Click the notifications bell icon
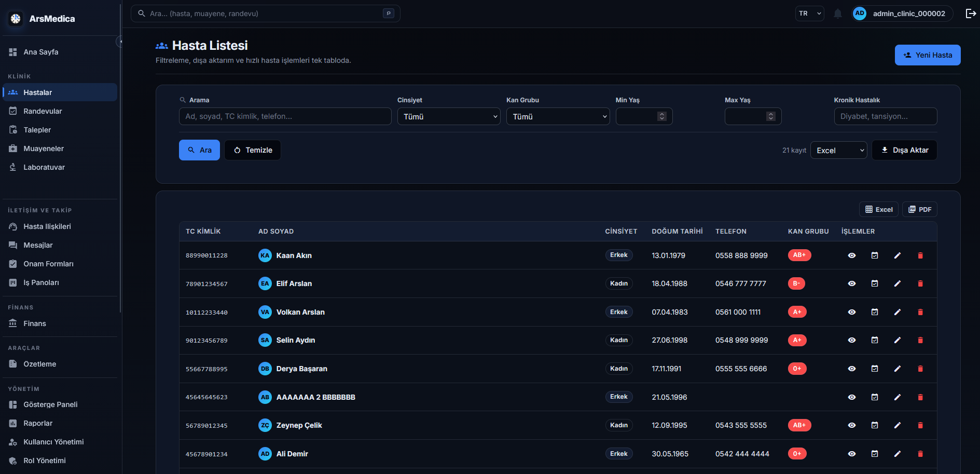Viewport: 980px width, 474px height. tap(837, 13)
